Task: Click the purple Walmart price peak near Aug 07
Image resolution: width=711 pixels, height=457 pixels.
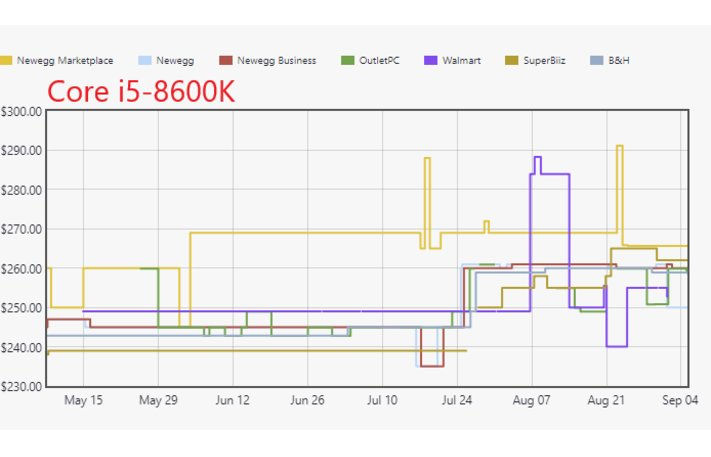Action: click(x=537, y=158)
